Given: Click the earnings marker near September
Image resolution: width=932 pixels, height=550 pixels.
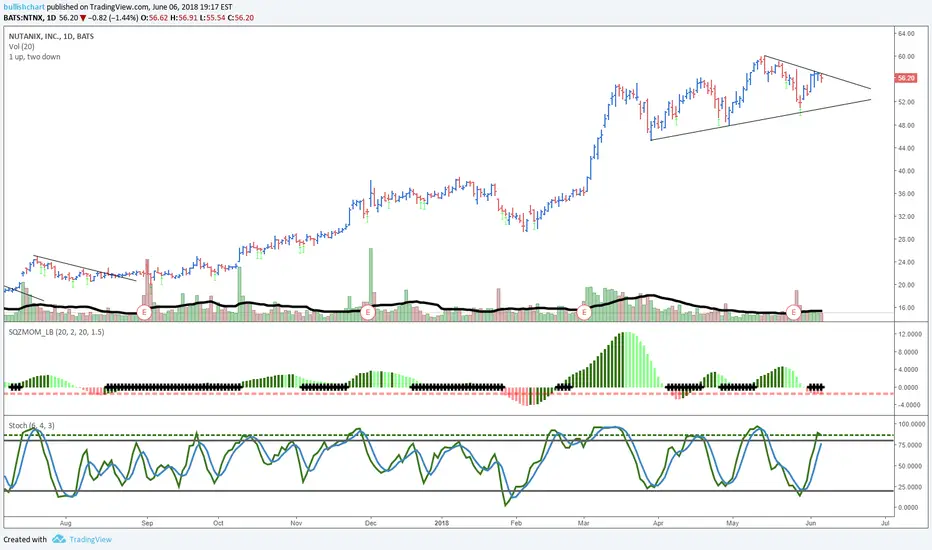Looking at the screenshot, I should [144, 312].
